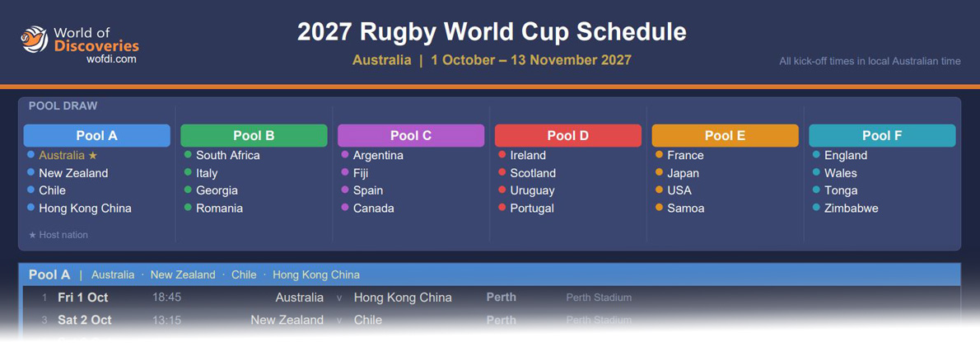Click the orange dot next to Japan
Viewport: 980px width, 347px height.
[x=659, y=172]
